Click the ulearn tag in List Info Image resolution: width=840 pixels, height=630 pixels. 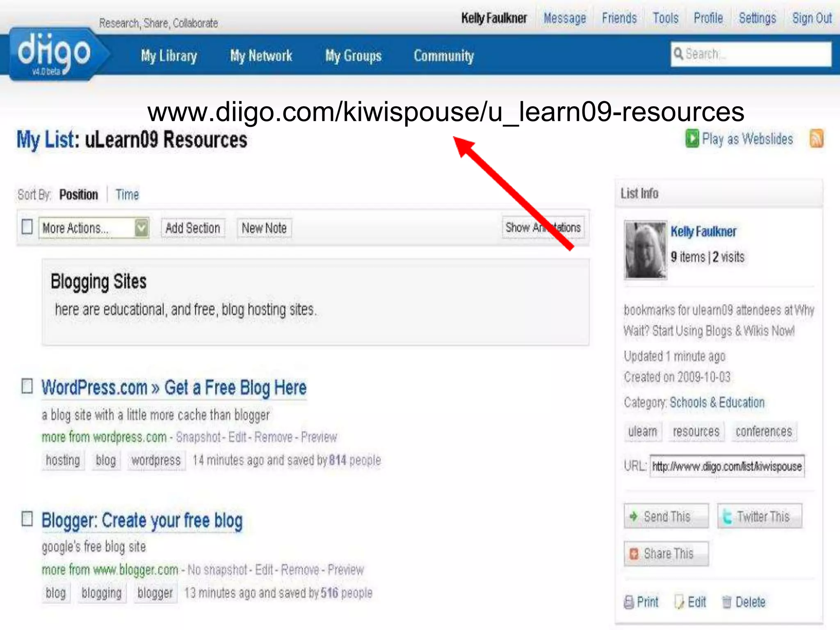pyautogui.click(x=643, y=431)
